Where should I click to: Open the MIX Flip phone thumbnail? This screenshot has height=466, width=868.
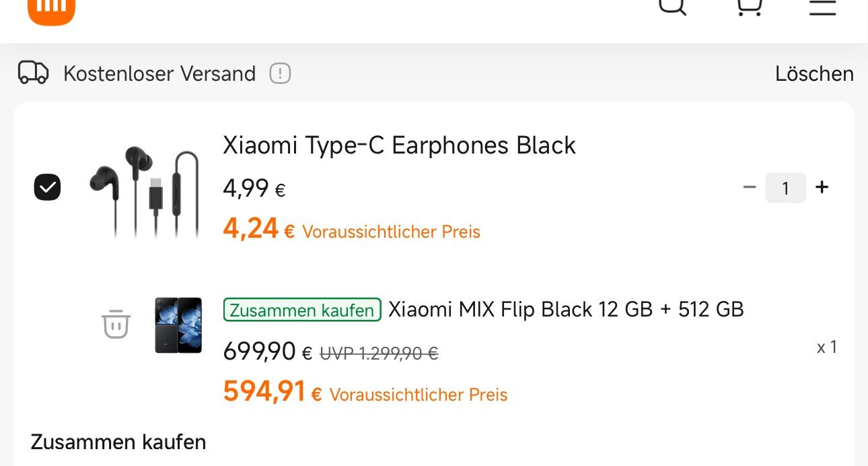[178, 325]
